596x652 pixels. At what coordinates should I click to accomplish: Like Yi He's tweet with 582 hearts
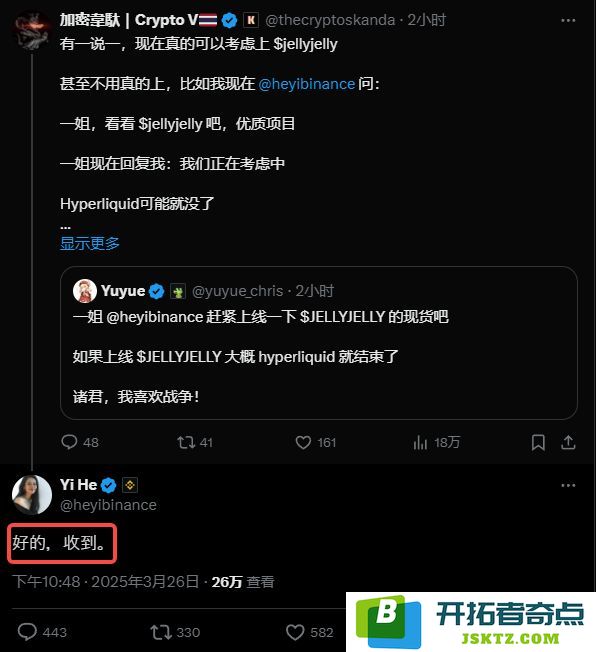[295, 632]
